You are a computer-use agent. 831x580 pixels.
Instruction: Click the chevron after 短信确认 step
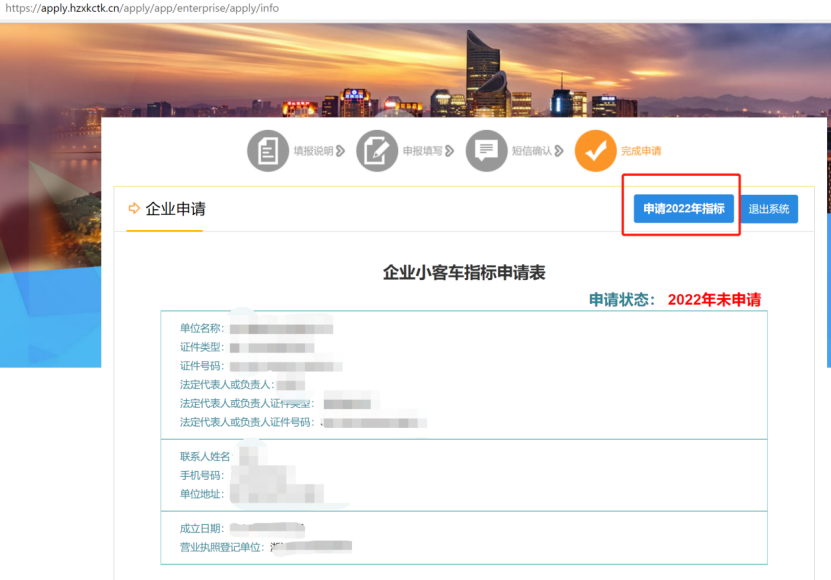click(x=559, y=151)
